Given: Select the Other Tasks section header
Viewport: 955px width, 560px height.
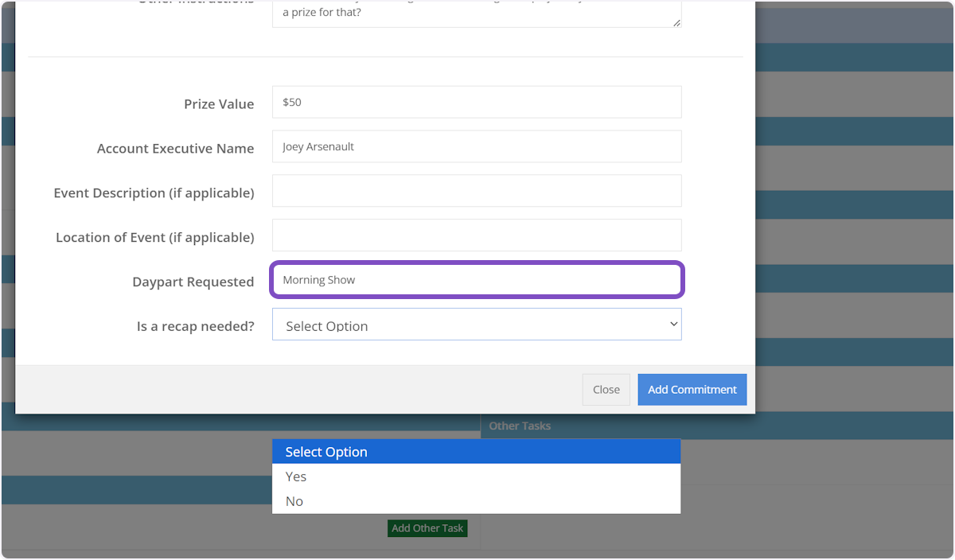Looking at the screenshot, I should coord(520,426).
